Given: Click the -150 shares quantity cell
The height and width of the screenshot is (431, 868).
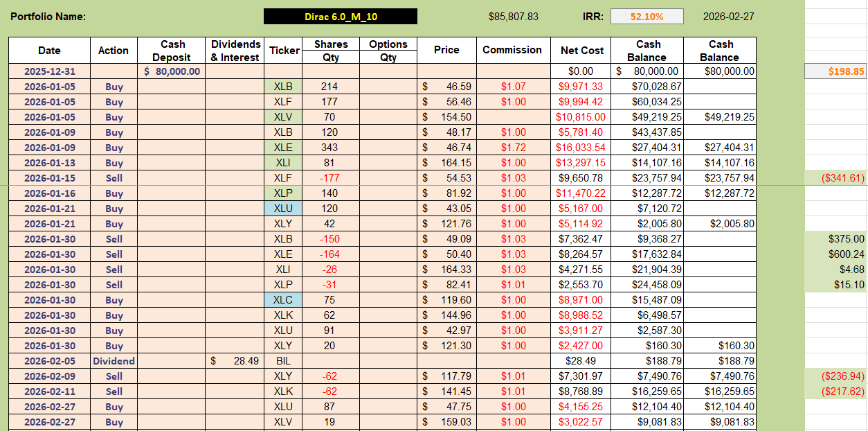Looking at the screenshot, I should click(331, 239).
